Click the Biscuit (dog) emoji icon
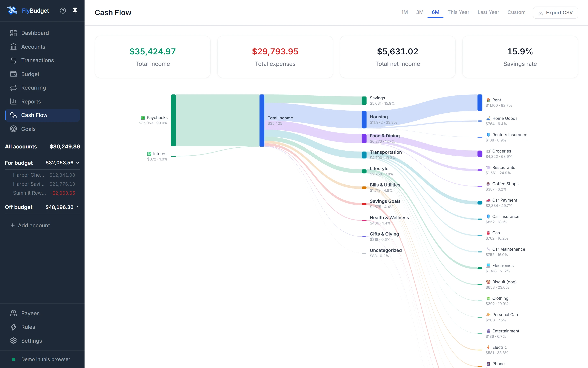The image size is (588, 368). [x=488, y=282]
